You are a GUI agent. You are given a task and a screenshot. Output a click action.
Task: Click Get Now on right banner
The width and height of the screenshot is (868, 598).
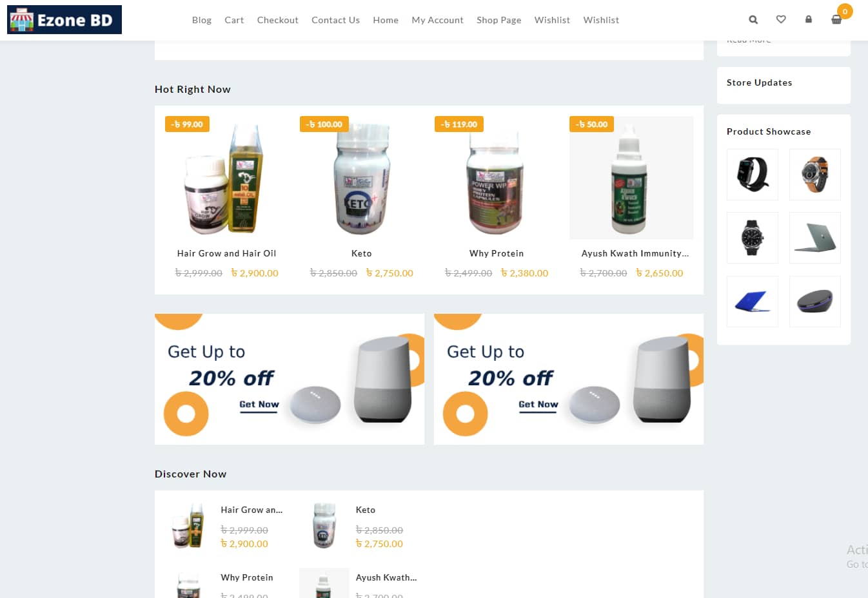click(538, 405)
